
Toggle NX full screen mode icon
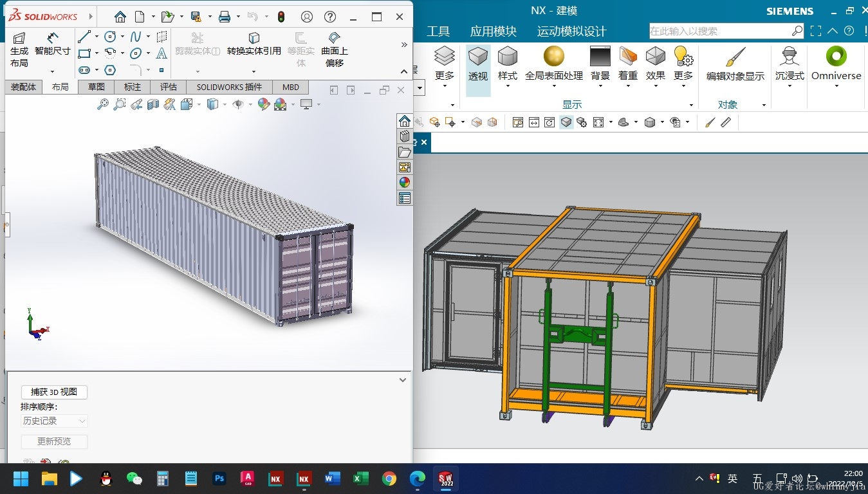pyautogui.click(x=816, y=31)
